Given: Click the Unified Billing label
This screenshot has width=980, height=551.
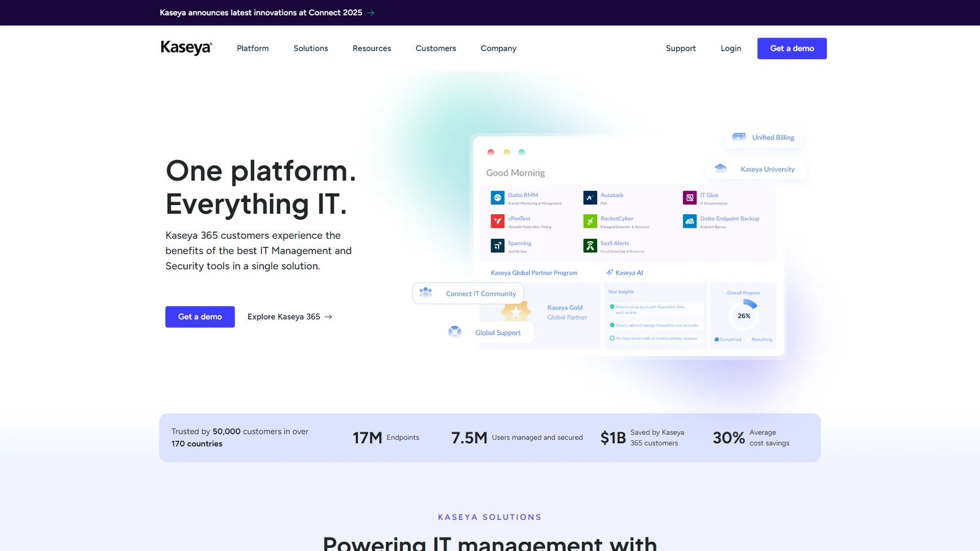Looking at the screenshot, I should click(773, 138).
